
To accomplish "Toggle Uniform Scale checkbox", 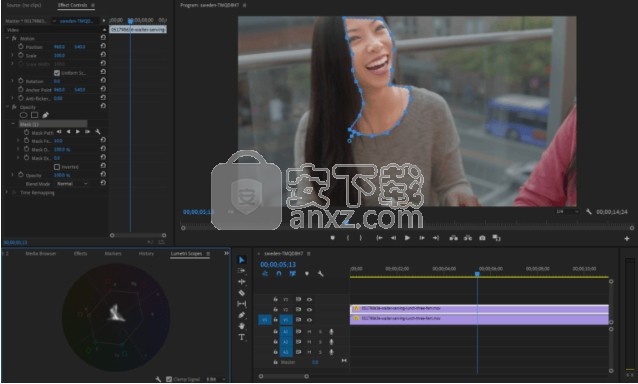I will tap(57, 73).
